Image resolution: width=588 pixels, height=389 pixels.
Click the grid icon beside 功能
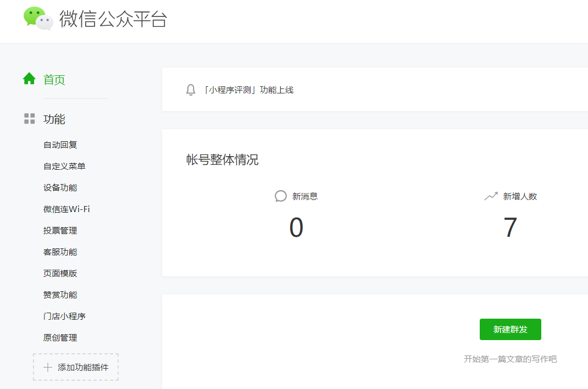pyautogui.click(x=29, y=119)
